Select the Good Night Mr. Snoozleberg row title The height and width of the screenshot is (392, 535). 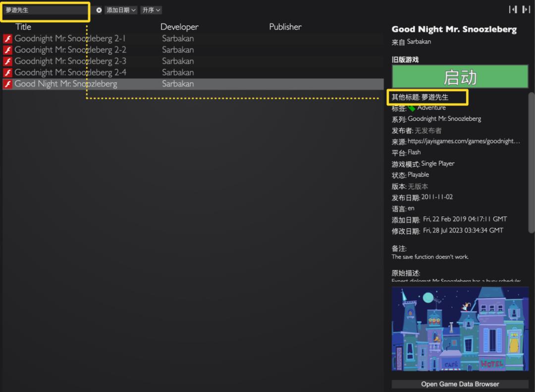66,84
